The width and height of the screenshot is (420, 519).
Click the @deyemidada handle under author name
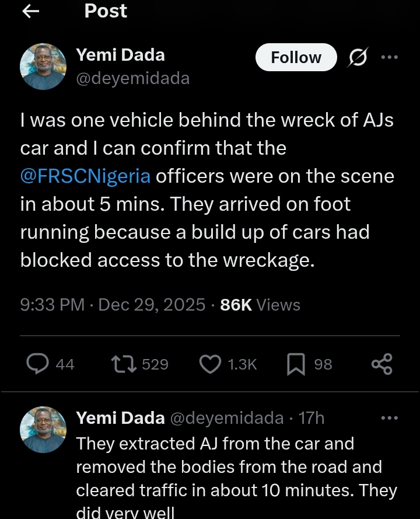[x=132, y=78]
